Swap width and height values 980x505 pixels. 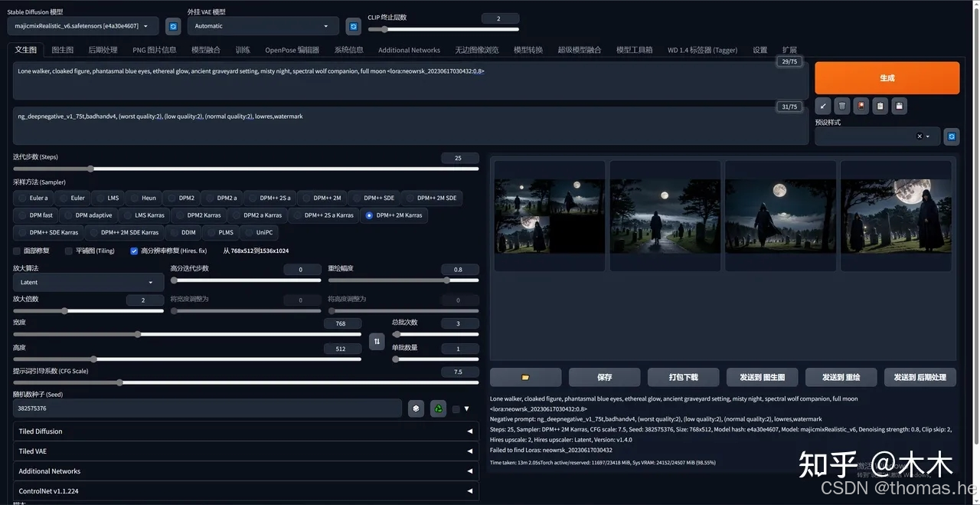click(377, 342)
